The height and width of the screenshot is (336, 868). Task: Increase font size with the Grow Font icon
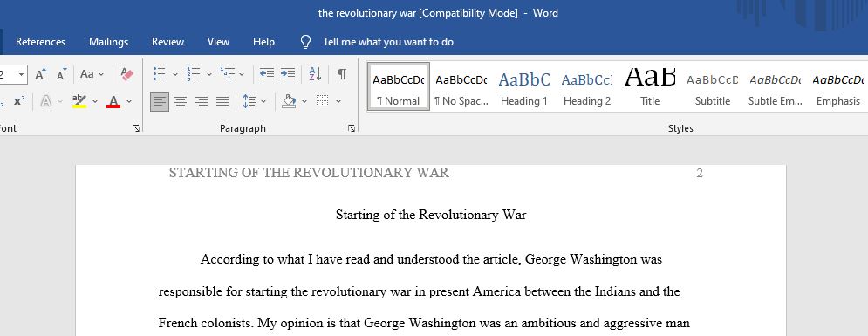click(40, 74)
